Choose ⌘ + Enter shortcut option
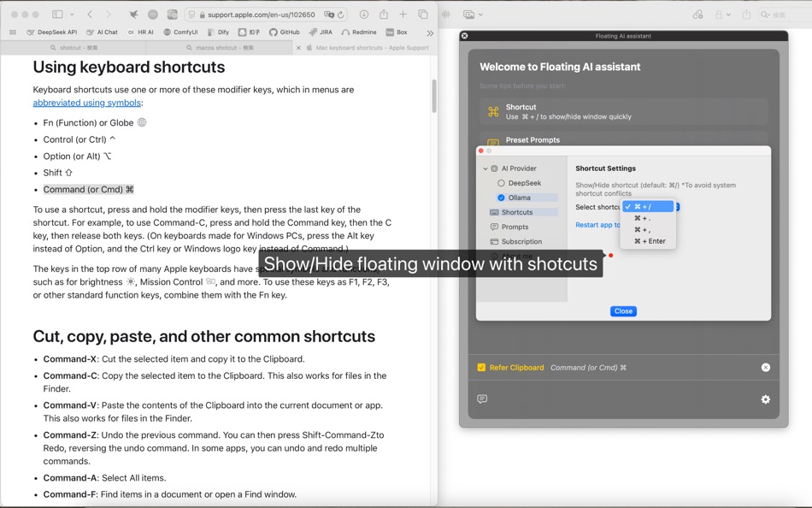This screenshot has height=508, width=812. pos(649,241)
